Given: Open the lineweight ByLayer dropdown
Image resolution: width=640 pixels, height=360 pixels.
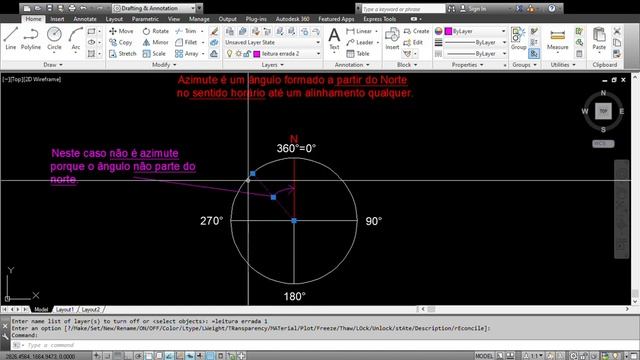Looking at the screenshot, I should click(476, 42).
